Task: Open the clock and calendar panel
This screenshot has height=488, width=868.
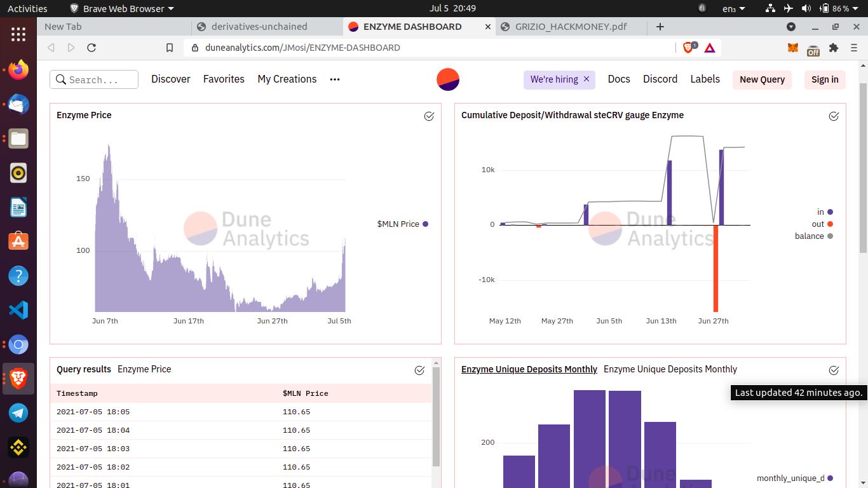Action: point(452,8)
